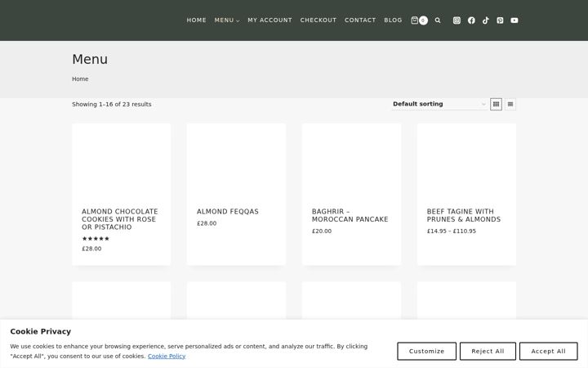Open the Blog page
Viewport: 588px width, 368px height.
(x=393, y=20)
